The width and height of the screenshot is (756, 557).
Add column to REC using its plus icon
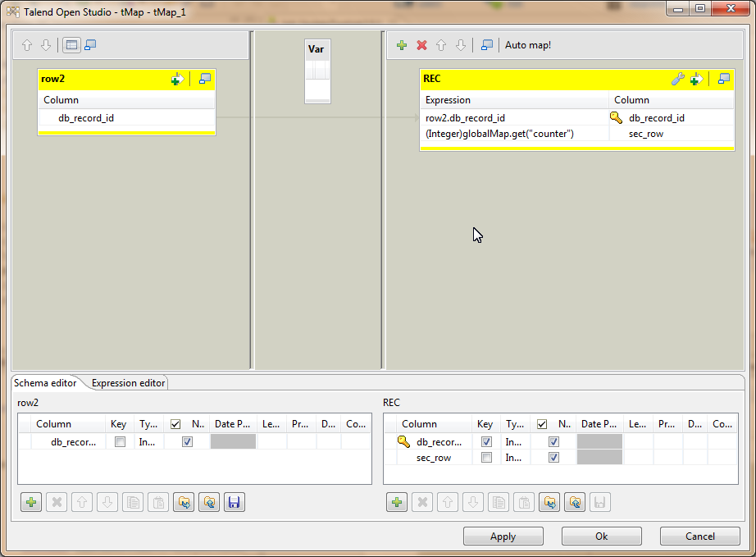(696, 79)
